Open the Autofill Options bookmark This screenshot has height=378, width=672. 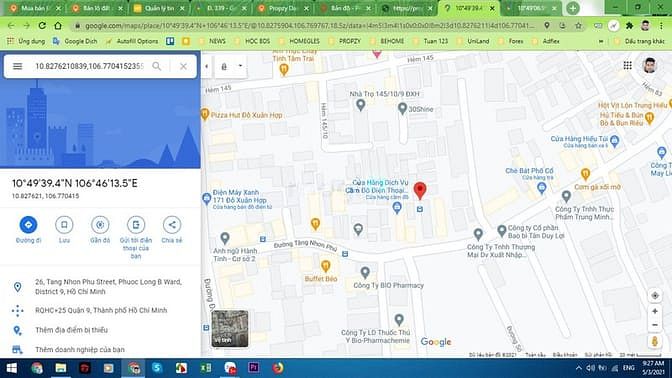(x=132, y=41)
